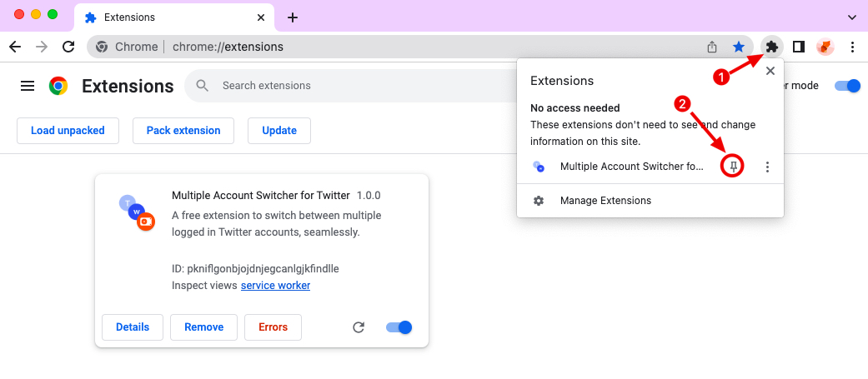This screenshot has width=868, height=379.
Task: Click the version number 1.0.0
Action: [369, 195]
